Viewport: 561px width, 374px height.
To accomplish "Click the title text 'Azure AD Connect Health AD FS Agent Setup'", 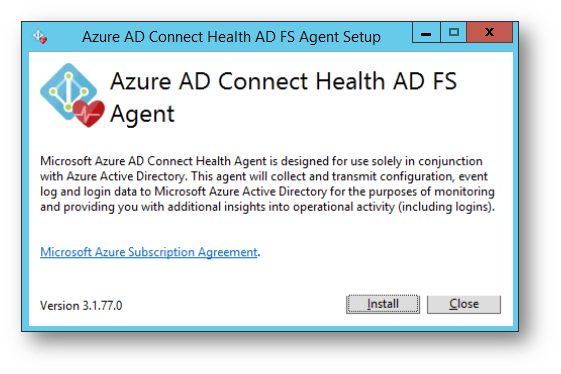I will pyautogui.click(x=231, y=37).
